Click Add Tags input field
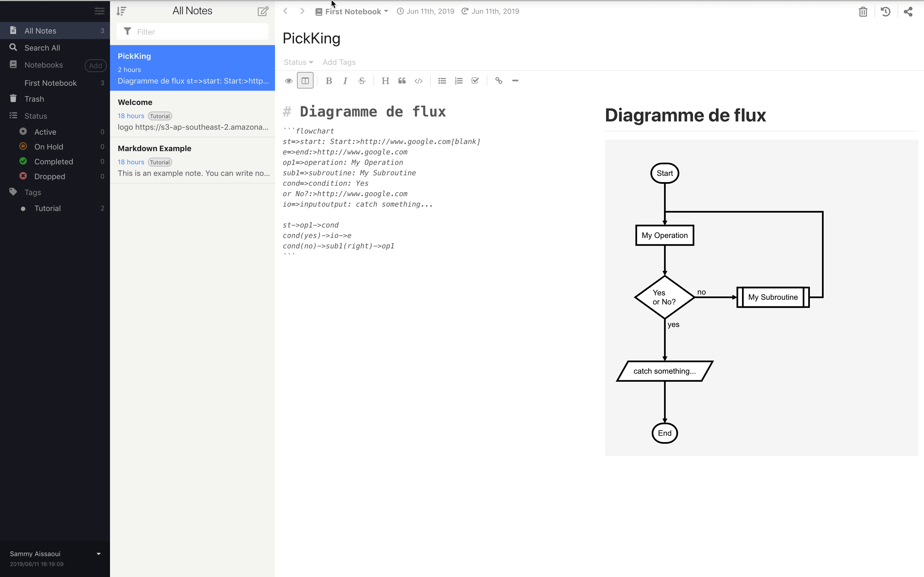 coord(339,61)
